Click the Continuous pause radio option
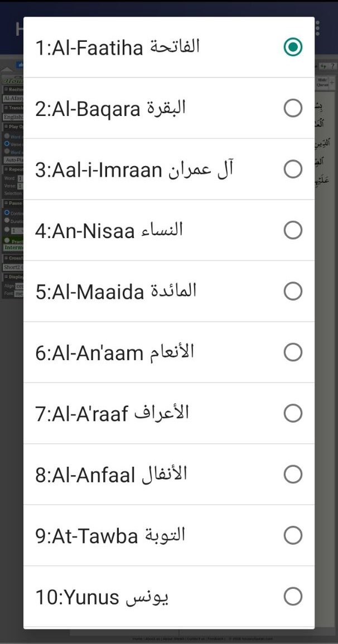The image size is (338, 644). 7,213
